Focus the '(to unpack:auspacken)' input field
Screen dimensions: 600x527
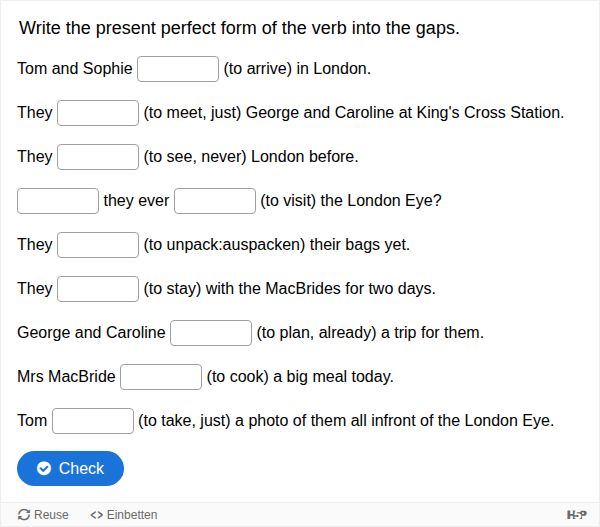click(98, 245)
